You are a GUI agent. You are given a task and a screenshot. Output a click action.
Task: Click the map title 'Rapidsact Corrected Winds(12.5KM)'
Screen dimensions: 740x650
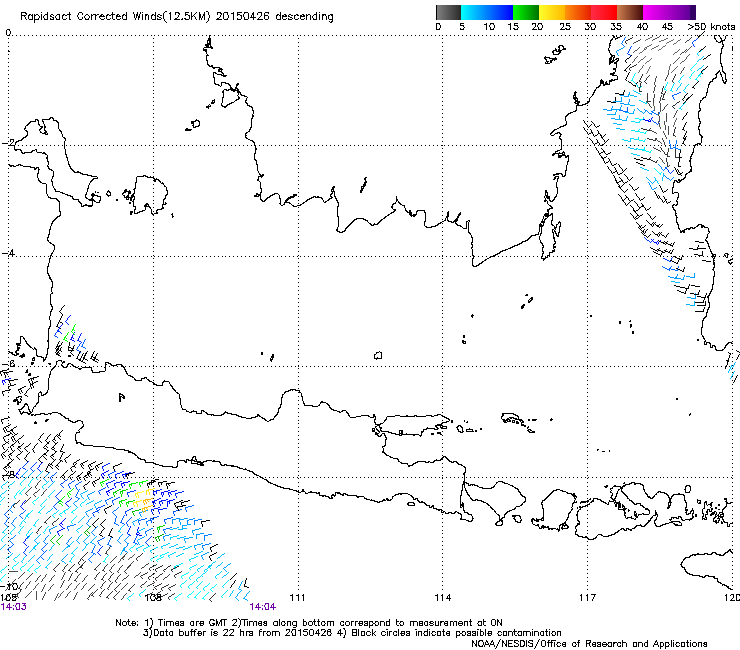(115, 17)
